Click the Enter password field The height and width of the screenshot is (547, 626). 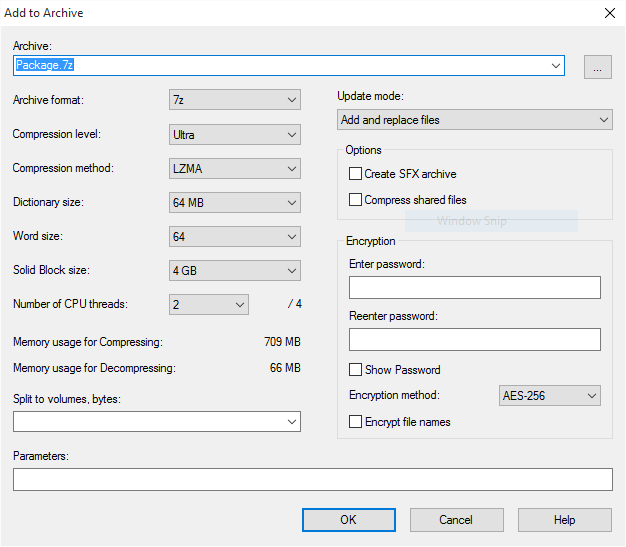click(x=474, y=288)
